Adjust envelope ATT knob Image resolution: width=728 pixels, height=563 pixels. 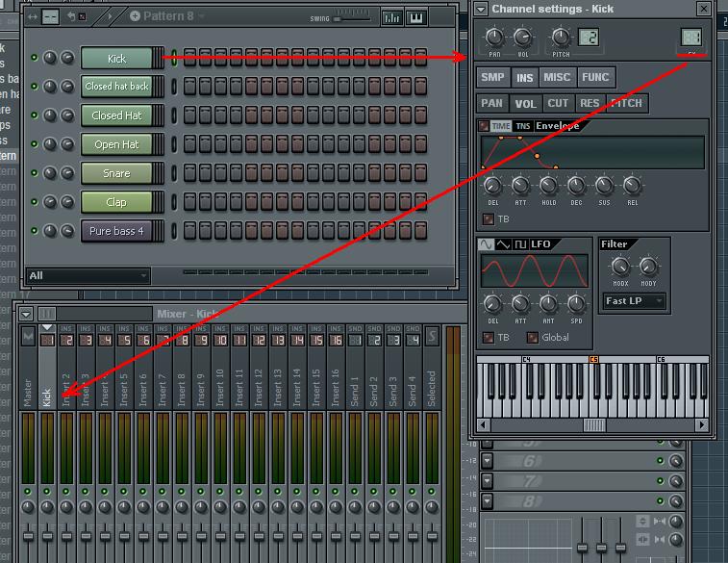(520, 186)
